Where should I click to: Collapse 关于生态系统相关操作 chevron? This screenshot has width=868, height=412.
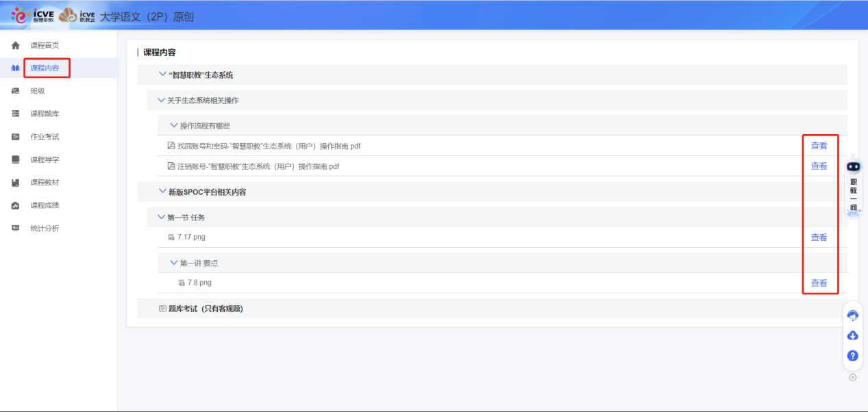pos(161,100)
